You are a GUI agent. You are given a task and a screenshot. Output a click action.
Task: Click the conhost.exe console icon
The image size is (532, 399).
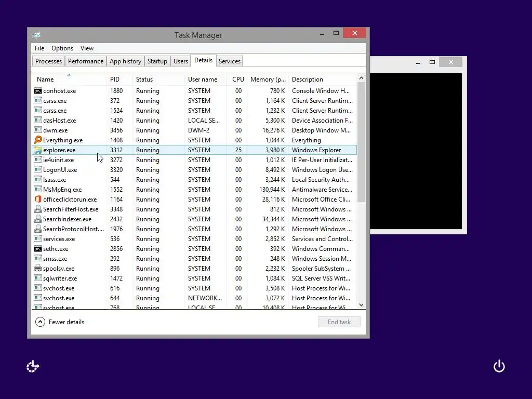37,91
